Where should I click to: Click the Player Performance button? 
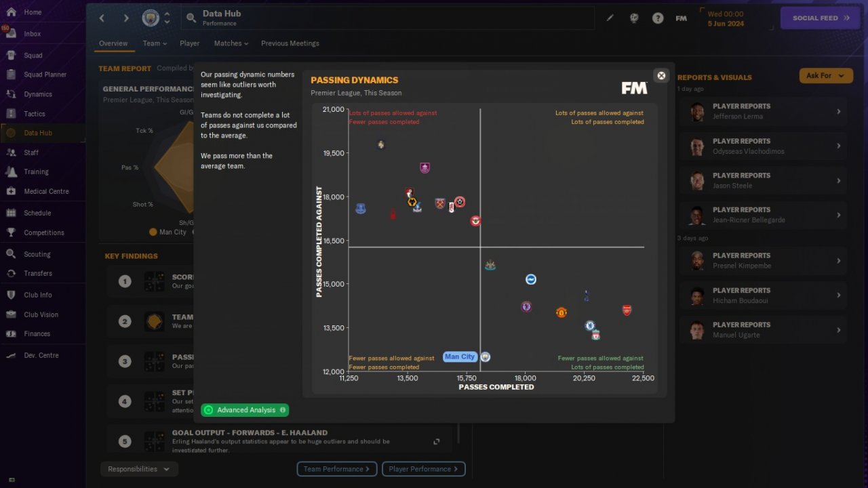click(424, 469)
